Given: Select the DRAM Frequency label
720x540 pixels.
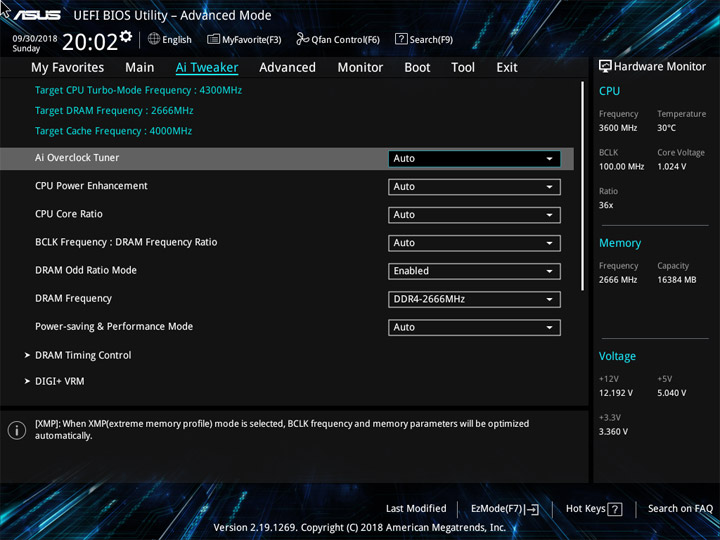Looking at the screenshot, I should (x=73, y=298).
